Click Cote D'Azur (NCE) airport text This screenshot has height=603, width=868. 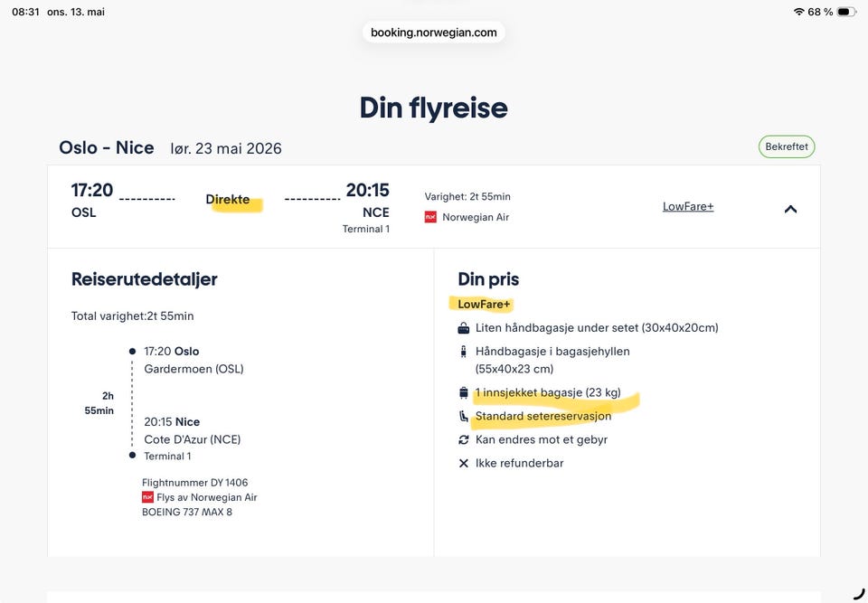pyautogui.click(x=192, y=439)
